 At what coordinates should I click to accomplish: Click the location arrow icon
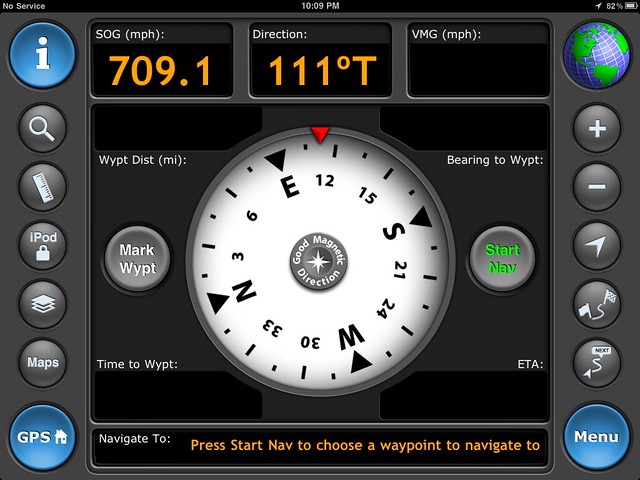pyautogui.click(x=597, y=245)
